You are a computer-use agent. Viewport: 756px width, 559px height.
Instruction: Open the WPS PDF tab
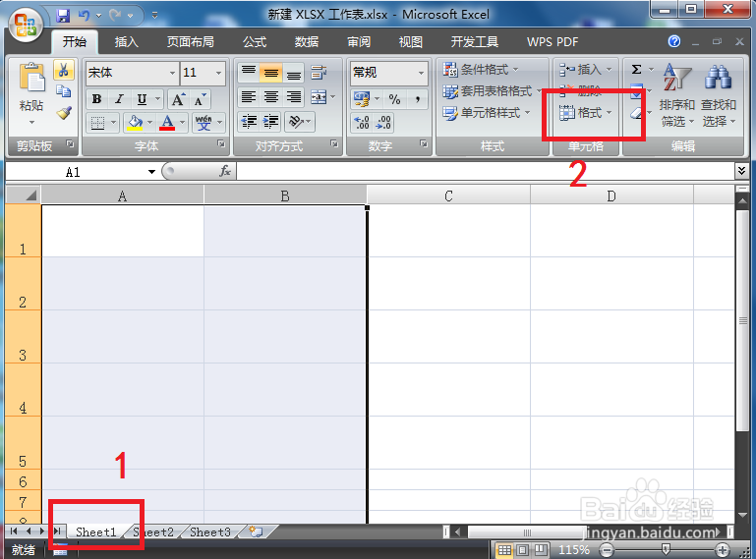(x=552, y=42)
